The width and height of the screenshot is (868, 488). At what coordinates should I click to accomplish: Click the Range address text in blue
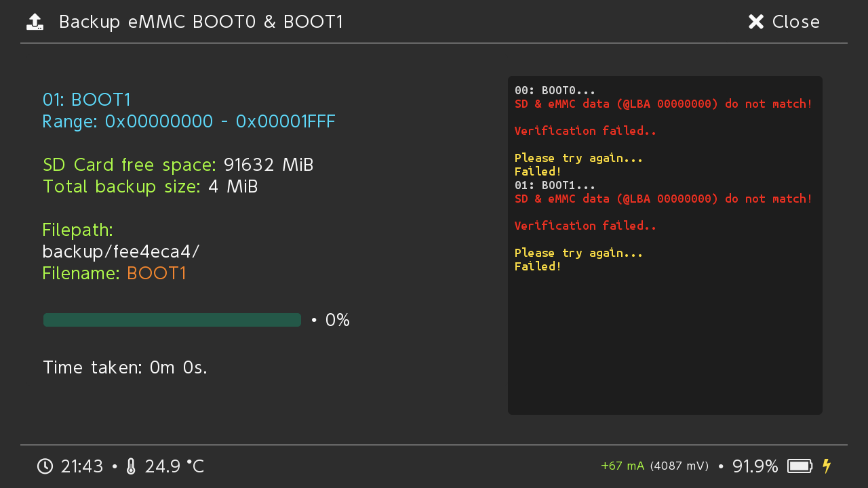(x=189, y=121)
